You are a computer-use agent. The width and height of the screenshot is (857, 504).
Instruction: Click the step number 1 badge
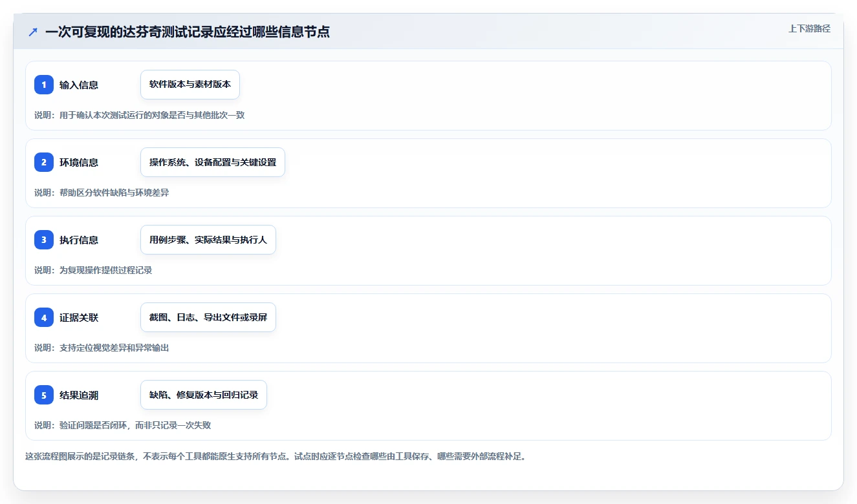pyautogui.click(x=44, y=85)
